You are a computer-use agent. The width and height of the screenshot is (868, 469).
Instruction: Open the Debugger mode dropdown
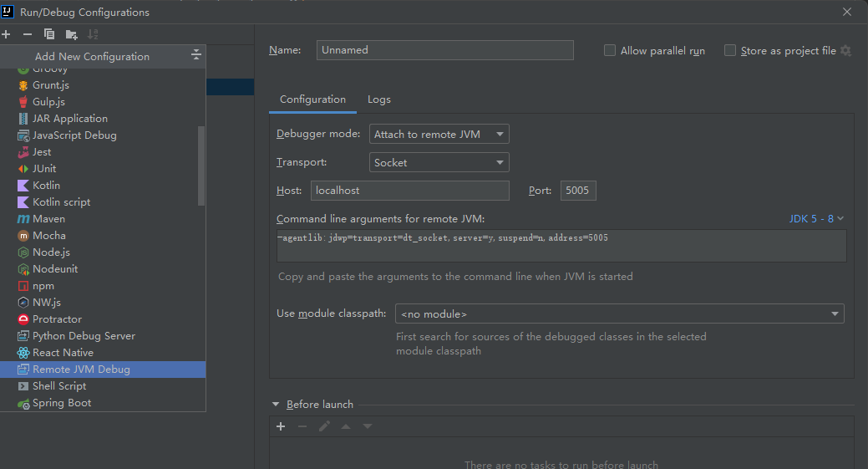[x=439, y=134]
